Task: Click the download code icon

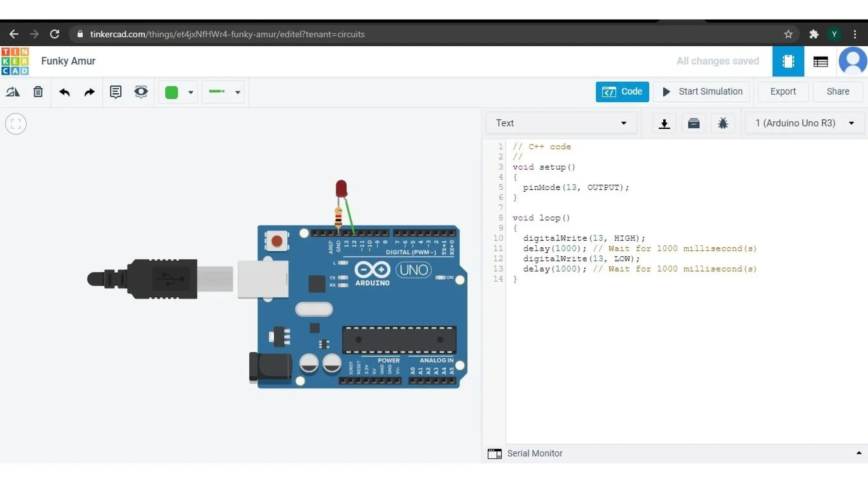Action: click(x=664, y=123)
